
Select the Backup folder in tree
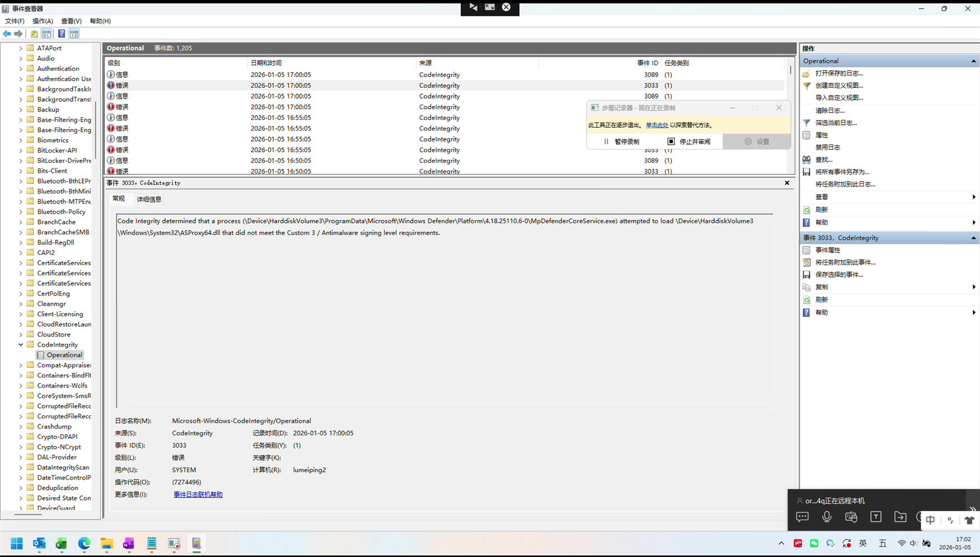48,110
